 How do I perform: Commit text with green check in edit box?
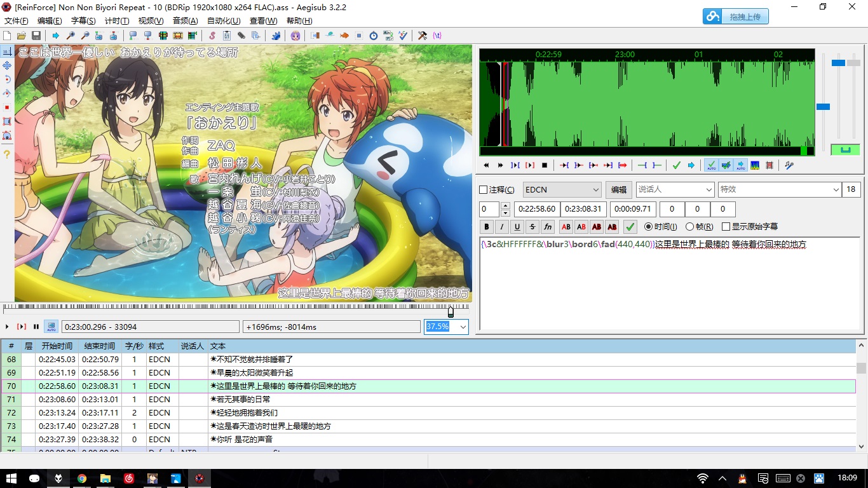(630, 227)
